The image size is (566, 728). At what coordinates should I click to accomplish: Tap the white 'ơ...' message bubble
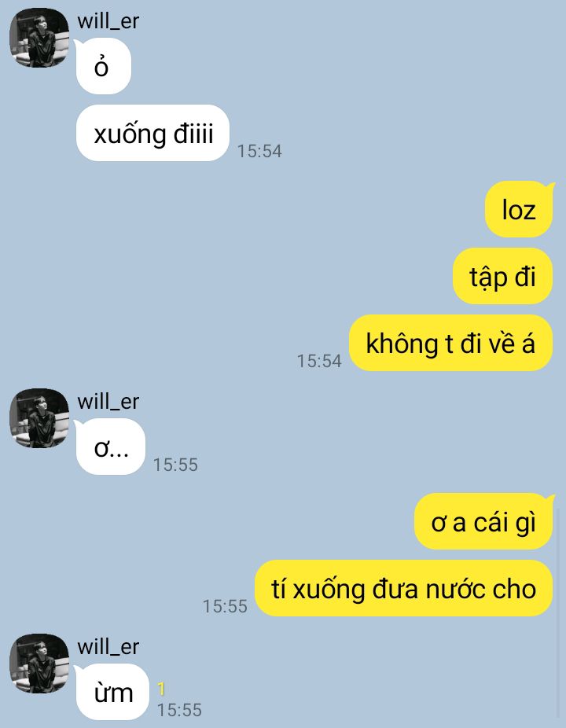[111, 447]
